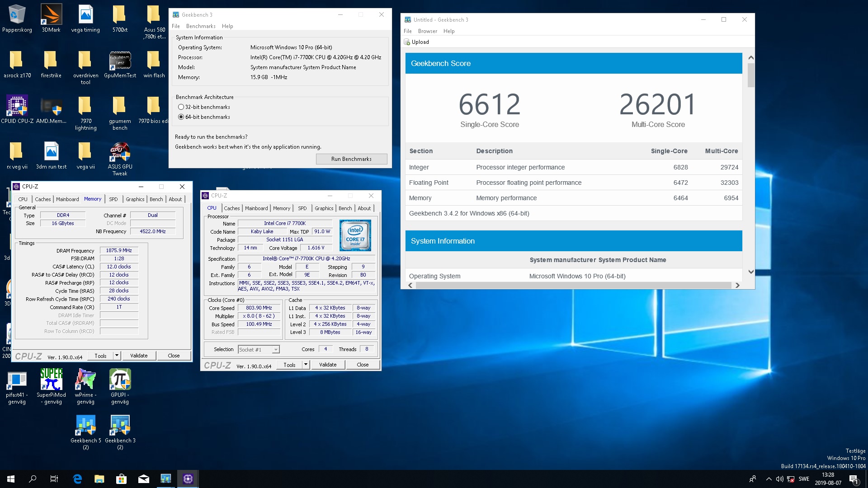Launch the GPUPI - genväg shortcut
Image resolution: width=868 pixels, height=488 pixels.
click(x=120, y=387)
